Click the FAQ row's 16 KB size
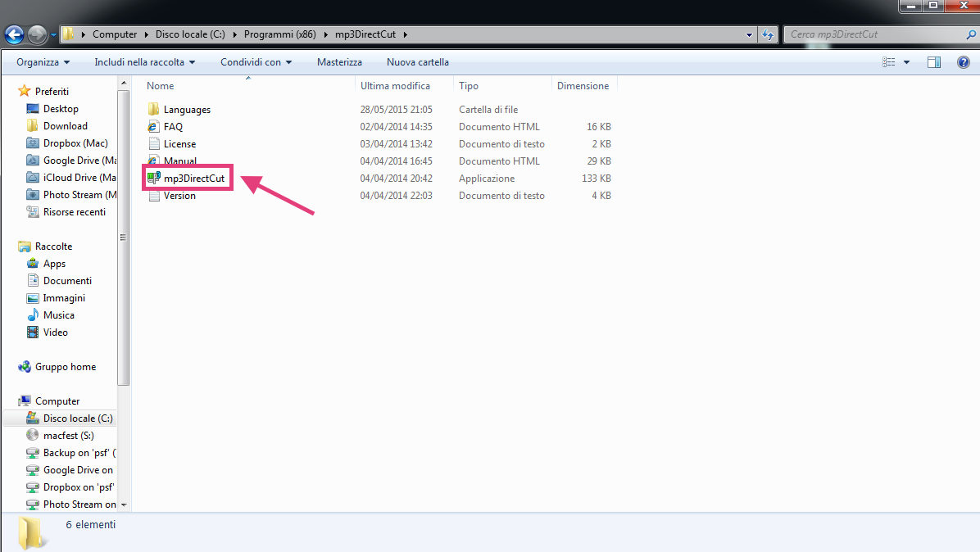The image size is (980, 552). tap(599, 127)
